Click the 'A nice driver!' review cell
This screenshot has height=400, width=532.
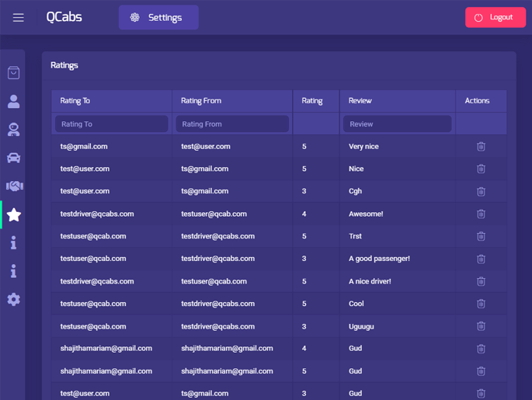[x=398, y=281]
